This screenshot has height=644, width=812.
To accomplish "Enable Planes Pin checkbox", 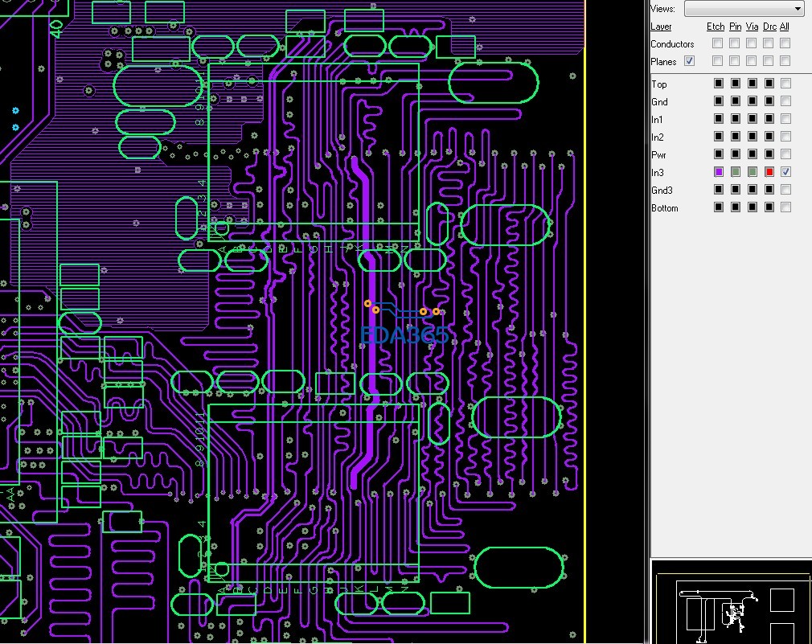I will tap(734, 60).
